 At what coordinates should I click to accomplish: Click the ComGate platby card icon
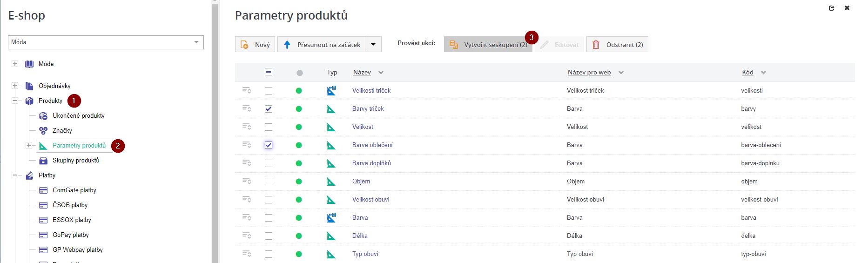(43, 190)
